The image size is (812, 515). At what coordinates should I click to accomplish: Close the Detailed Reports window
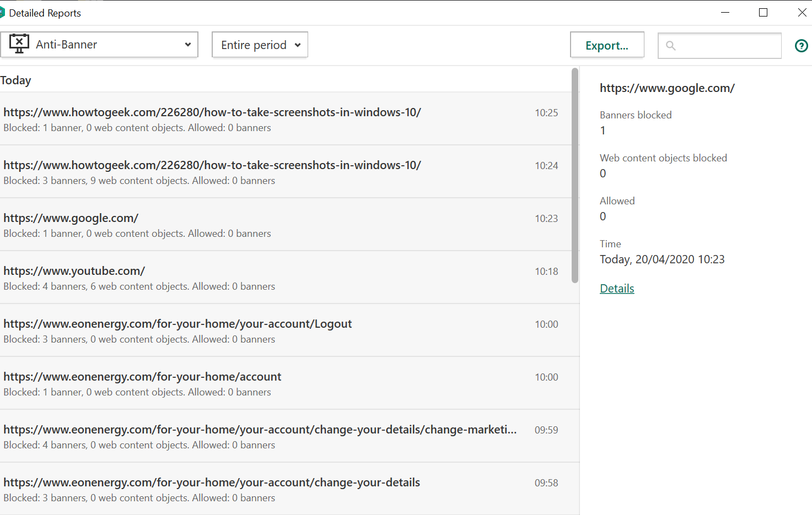point(802,13)
